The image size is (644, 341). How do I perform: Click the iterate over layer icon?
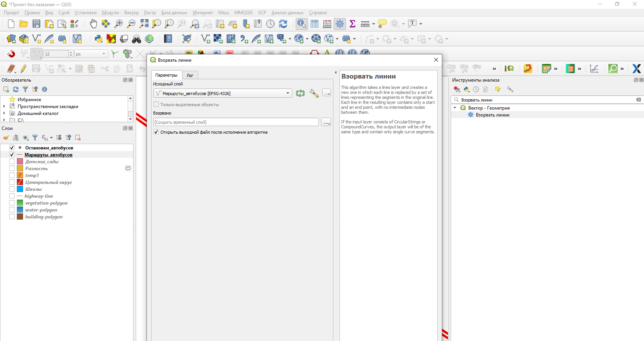click(x=300, y=93)
